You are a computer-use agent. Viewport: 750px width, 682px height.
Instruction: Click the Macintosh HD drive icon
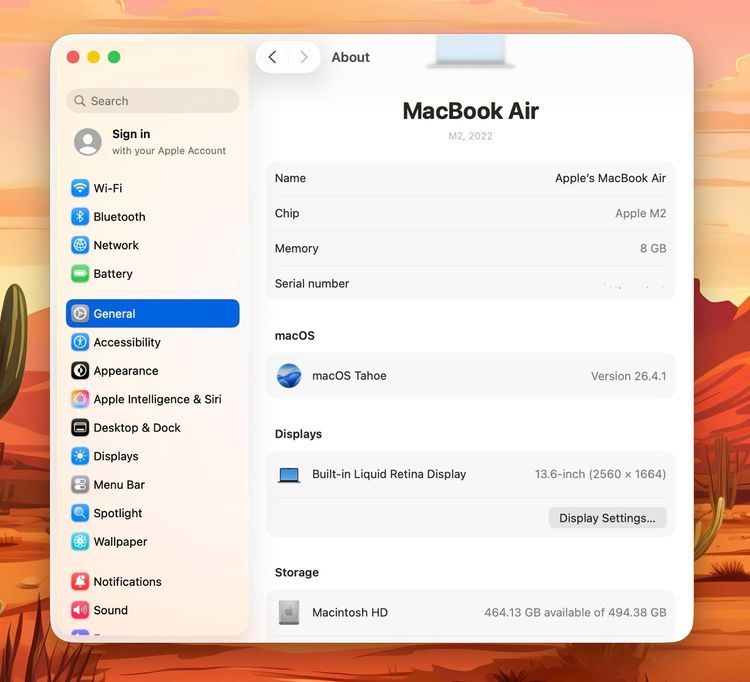(289, 612)
